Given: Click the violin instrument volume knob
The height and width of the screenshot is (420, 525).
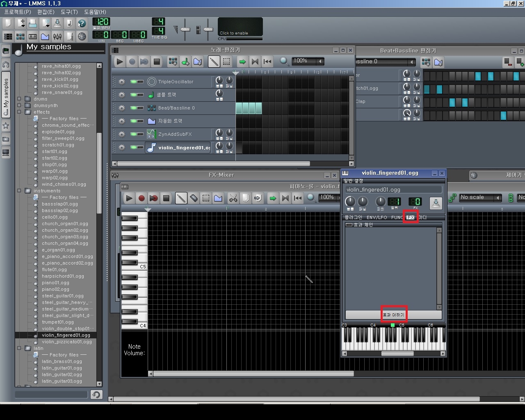Looking at the screenshot, I should 350,201.
